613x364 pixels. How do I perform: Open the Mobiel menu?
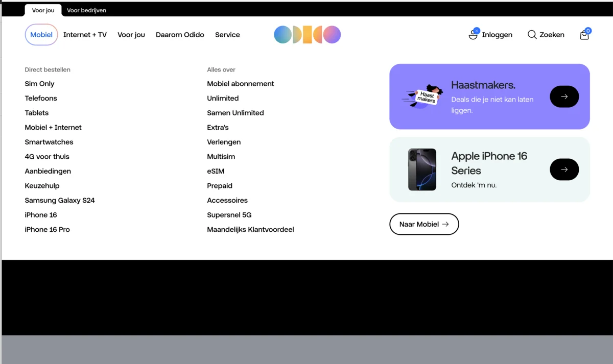click(x=41, y=35)
